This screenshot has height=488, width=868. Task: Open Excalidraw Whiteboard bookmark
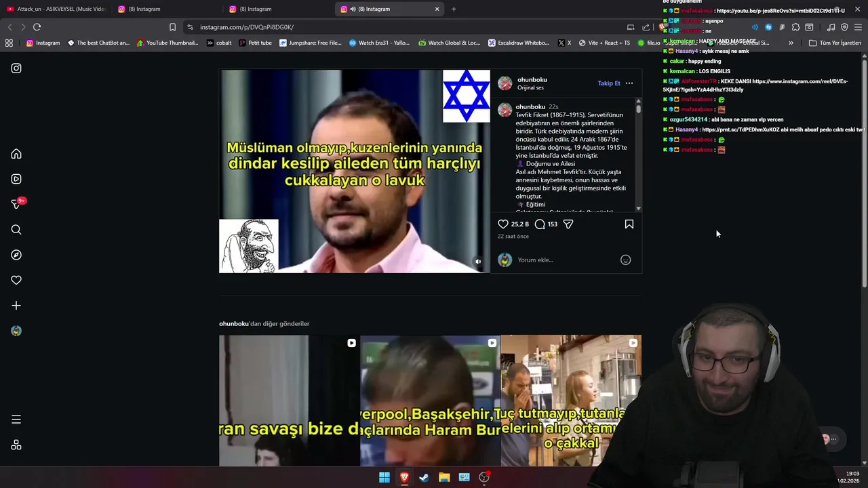(x=519, y=43)
